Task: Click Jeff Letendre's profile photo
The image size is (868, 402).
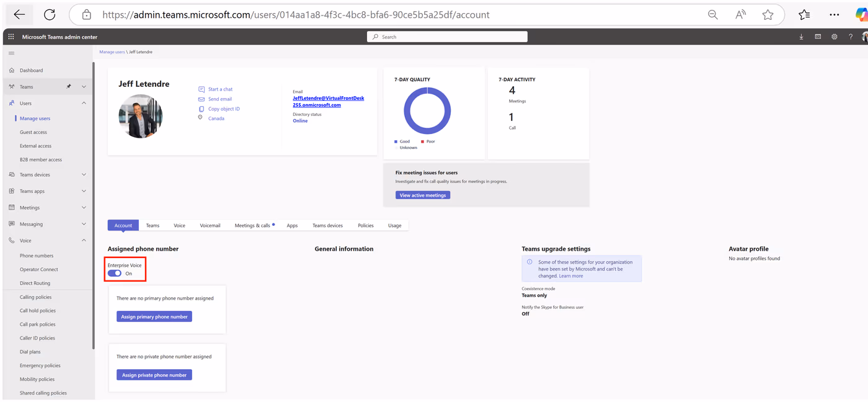Action: click(x=141, y=116)
